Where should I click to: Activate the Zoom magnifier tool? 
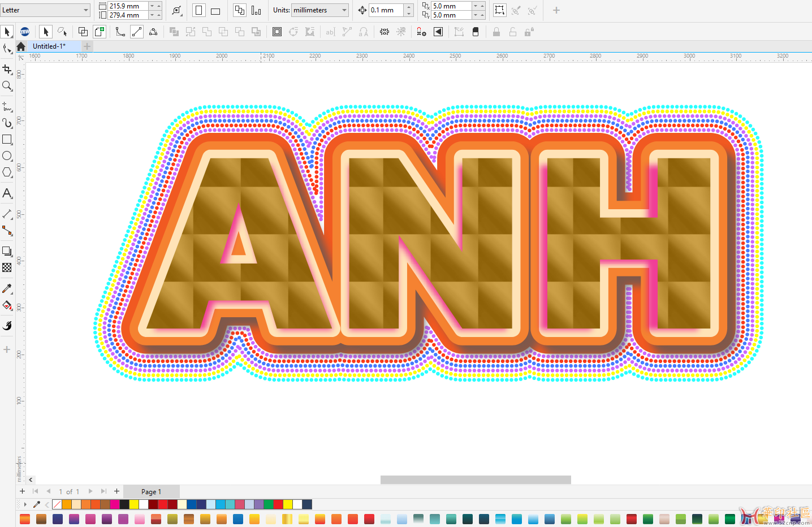tap(7, 86)
